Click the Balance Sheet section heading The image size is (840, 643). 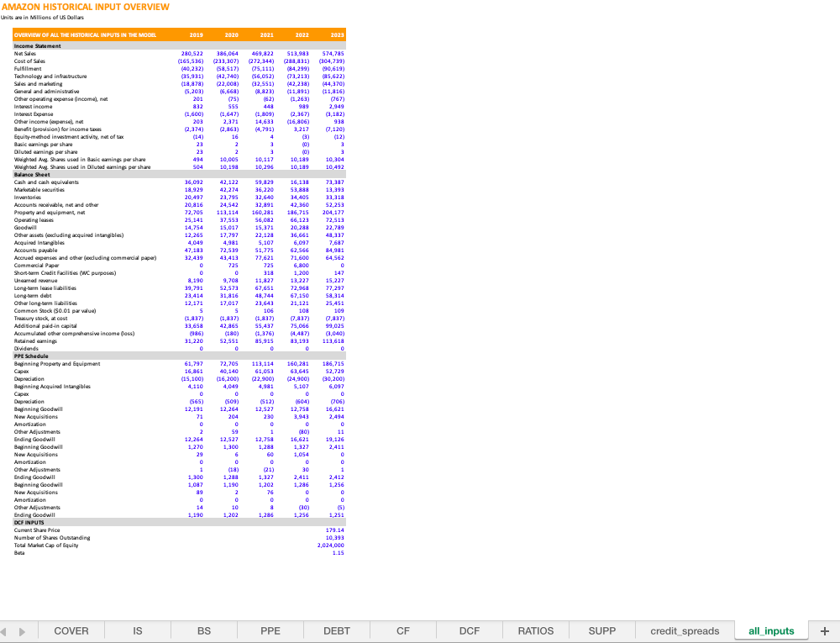point(32,175)
